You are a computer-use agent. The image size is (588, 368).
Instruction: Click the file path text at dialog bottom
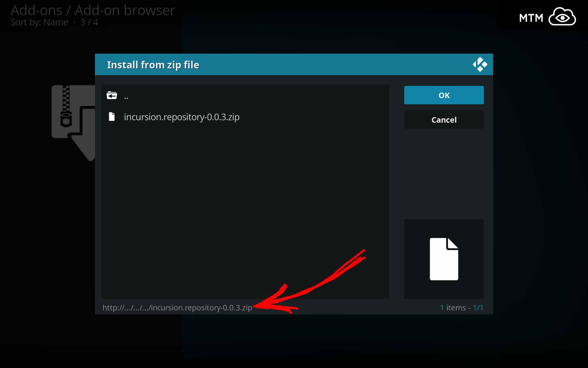coord(177,308)
